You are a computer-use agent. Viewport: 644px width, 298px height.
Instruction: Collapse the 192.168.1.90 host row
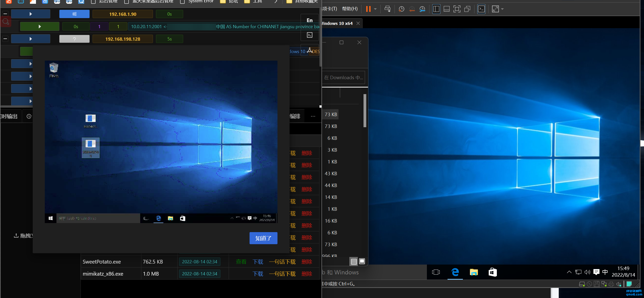pos(5,14)
